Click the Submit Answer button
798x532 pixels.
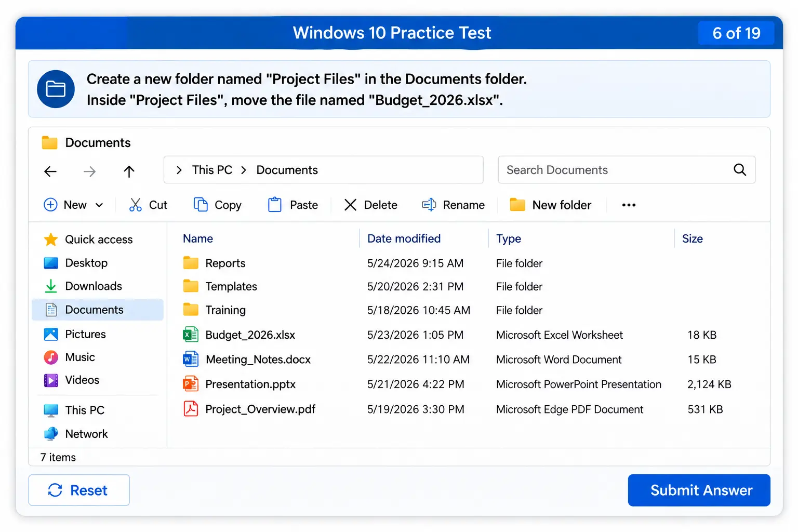699,490
